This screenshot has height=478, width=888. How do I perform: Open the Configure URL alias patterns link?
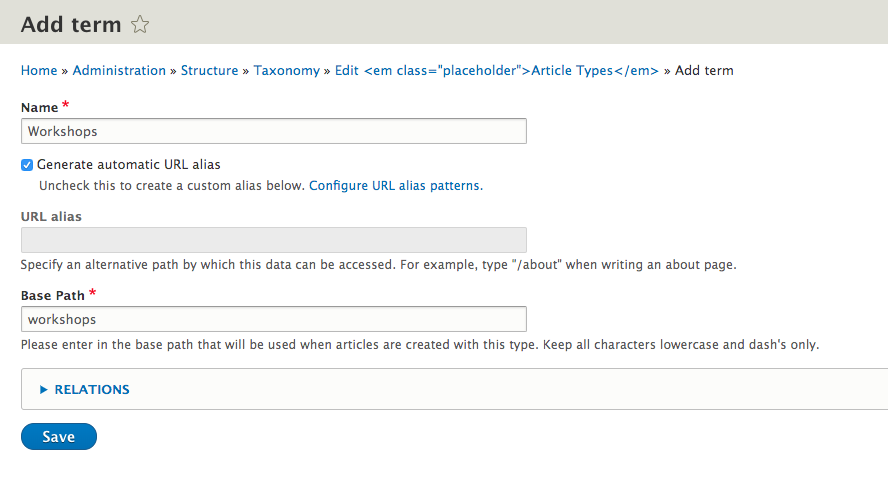coord(394,186)
